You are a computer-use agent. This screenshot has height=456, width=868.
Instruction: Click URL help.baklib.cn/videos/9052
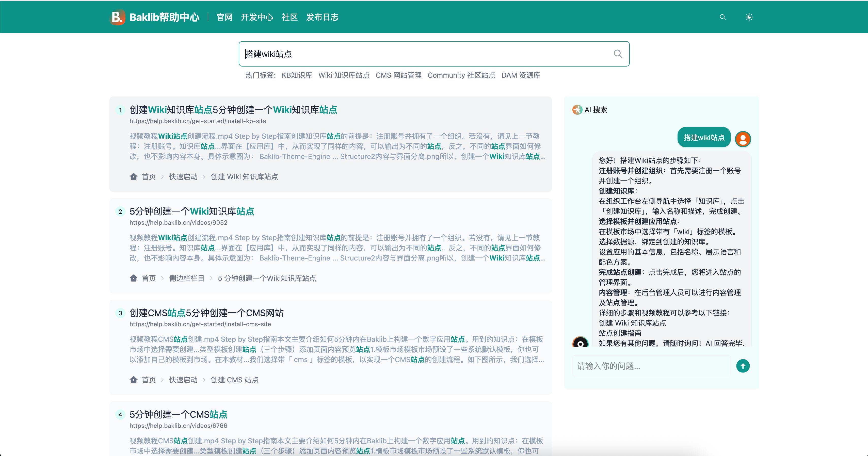point(178,223)
